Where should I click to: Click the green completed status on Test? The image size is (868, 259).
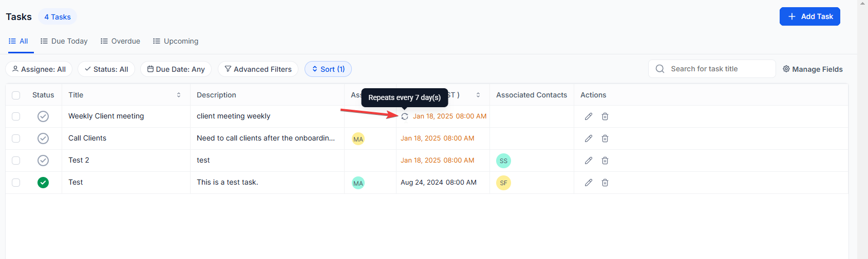point(43,183)
